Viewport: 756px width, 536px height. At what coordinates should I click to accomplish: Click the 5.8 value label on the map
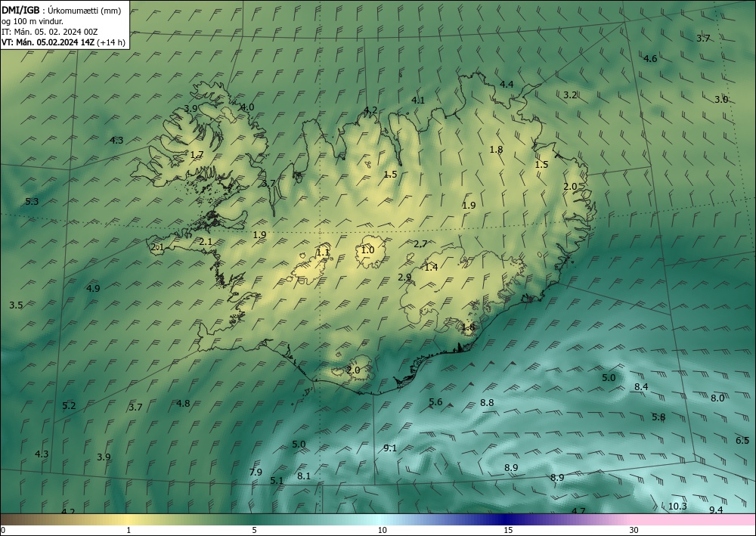click(658, 417)
